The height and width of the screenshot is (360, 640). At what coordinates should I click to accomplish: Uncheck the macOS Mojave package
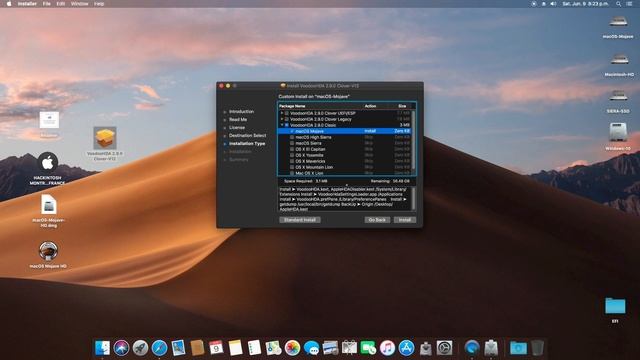pyautogui.click(x=292, y=131)
